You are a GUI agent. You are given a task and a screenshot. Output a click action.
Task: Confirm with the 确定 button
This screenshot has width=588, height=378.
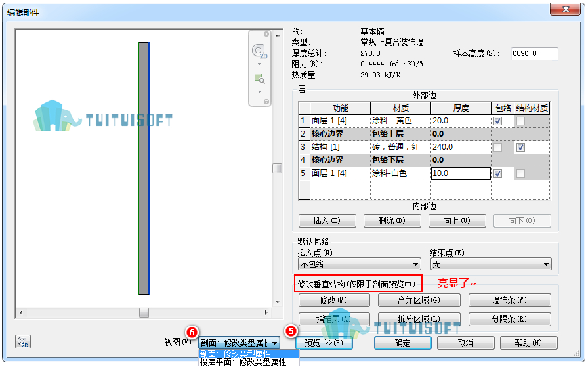click(403, 343)
